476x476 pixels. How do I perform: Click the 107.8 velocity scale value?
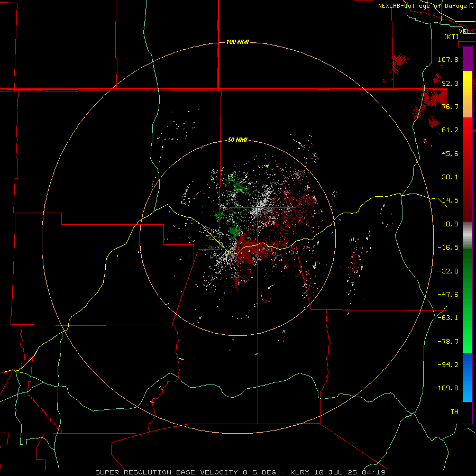coord(448,59)
